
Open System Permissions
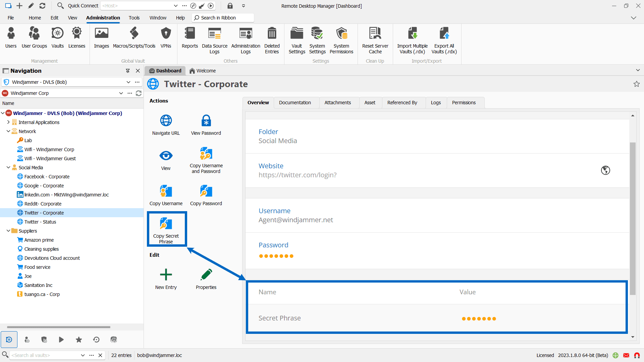(x=341, y=40)
